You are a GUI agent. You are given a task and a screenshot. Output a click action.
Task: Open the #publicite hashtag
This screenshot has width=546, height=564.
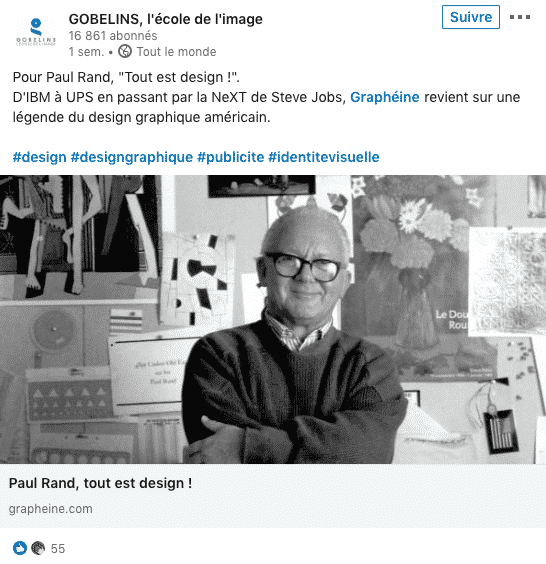coord(231,157)
